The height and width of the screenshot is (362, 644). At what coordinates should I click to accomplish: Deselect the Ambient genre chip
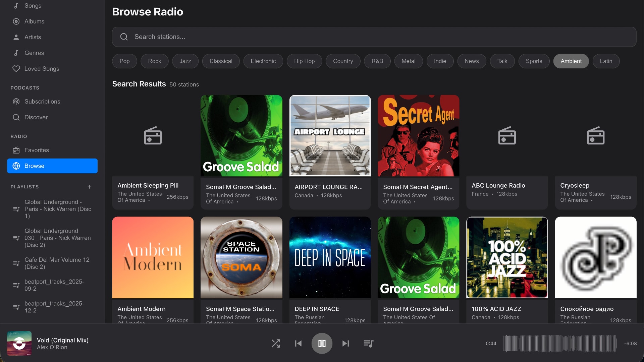[x=571, y=61]
